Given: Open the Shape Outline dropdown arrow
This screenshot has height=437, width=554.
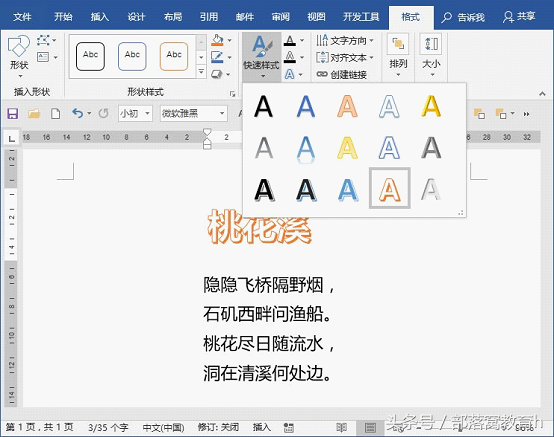Looking at the screenshot, I should (230, 57).
